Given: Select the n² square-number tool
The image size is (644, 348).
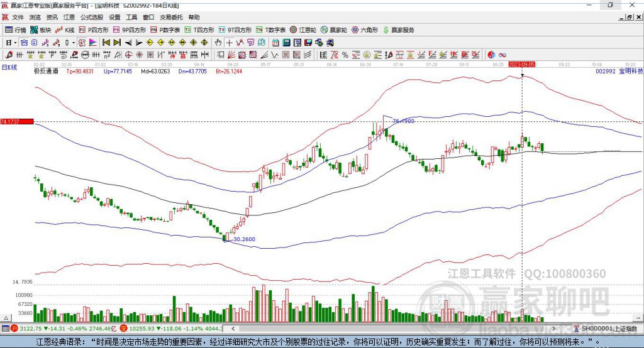Looking at the screenshot, I should [x=107, y=55].
